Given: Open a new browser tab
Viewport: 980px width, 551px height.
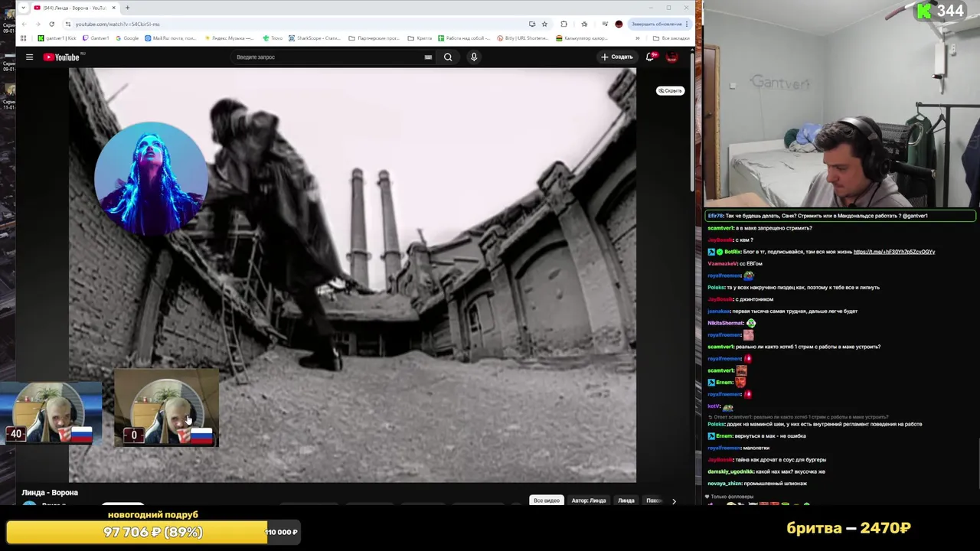Looking at the screenshot, I should pos(127,8).
